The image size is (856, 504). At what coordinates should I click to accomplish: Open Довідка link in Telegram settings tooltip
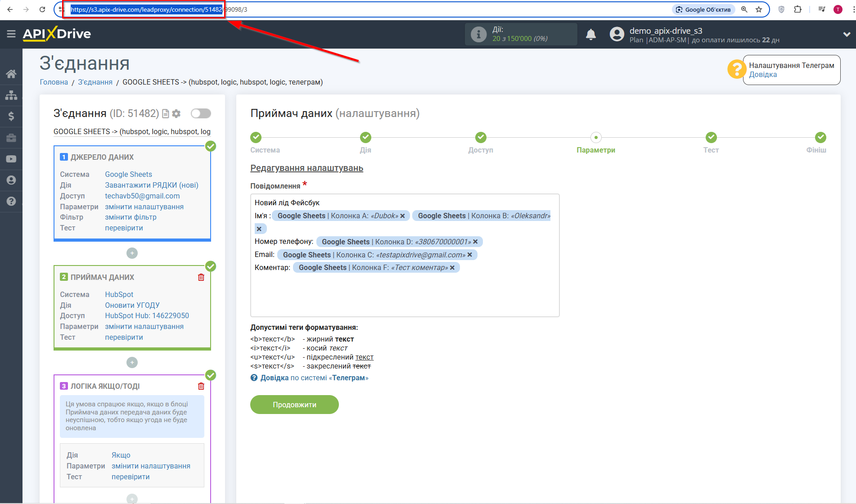coord(763,75)
